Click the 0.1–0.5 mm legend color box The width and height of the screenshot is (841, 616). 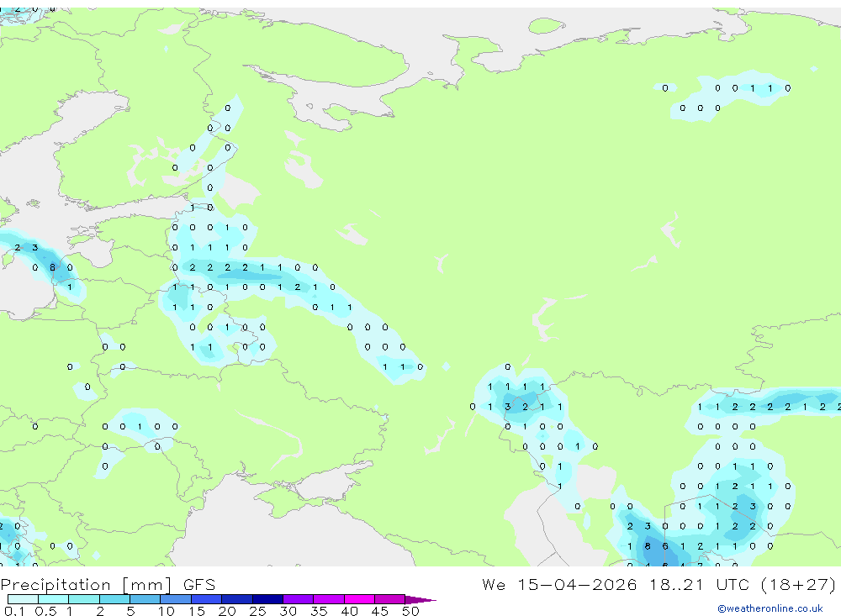23,599
